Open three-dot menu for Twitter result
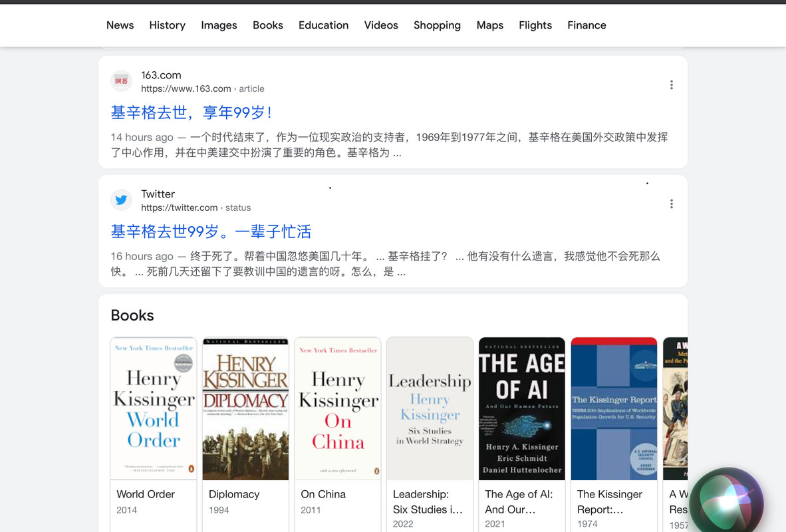This screenshot has width=786, height=532. [671, 203]
